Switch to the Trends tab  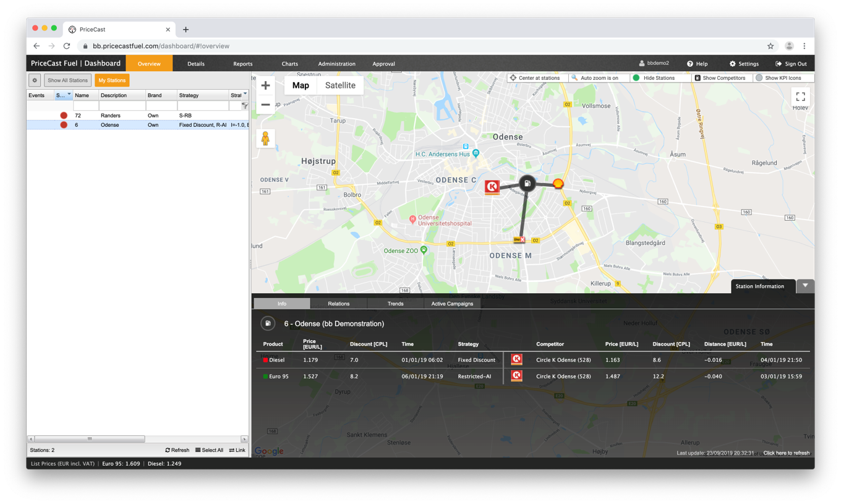(395, 304)
